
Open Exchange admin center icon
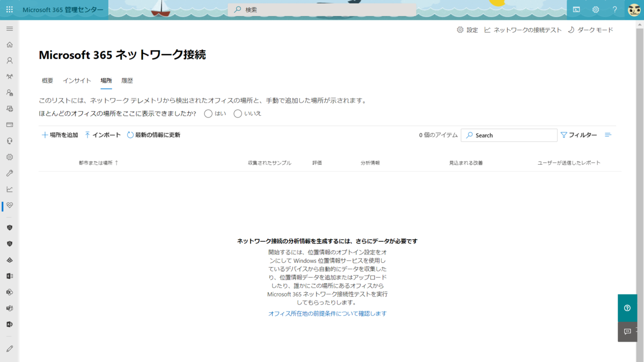(10, 276)
